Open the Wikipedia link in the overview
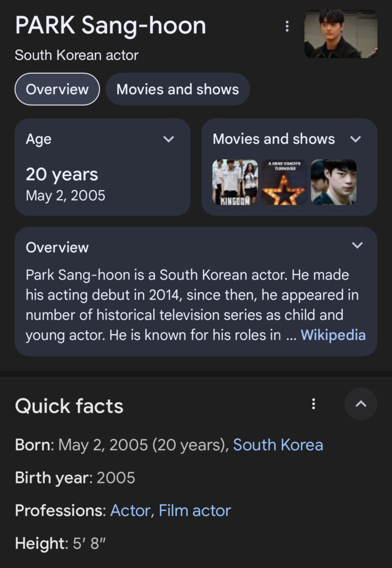Screen dimensions: 392x568 click(333, 335)
